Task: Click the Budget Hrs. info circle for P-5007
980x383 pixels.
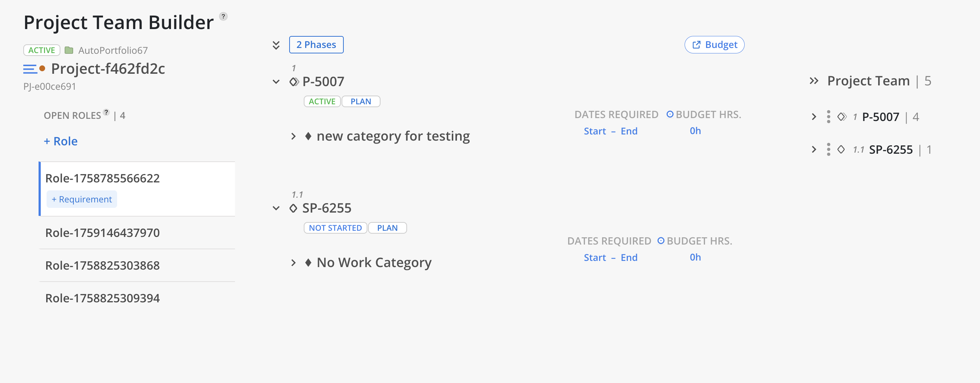Action: click(x=670, y=114)
